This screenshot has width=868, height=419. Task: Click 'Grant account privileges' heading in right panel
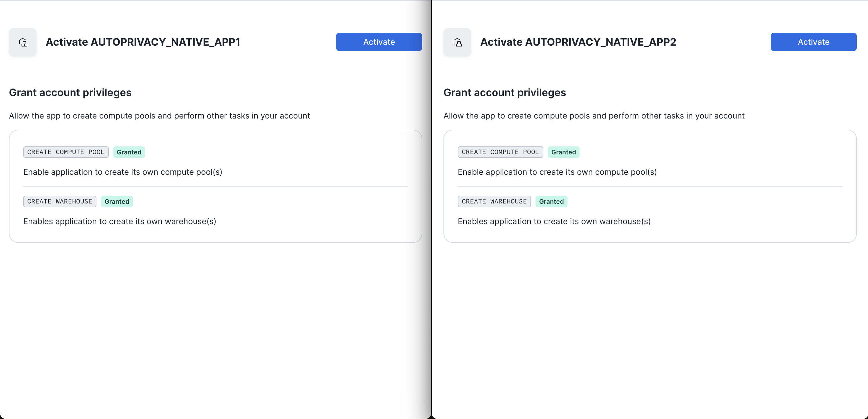pos(504,93)
